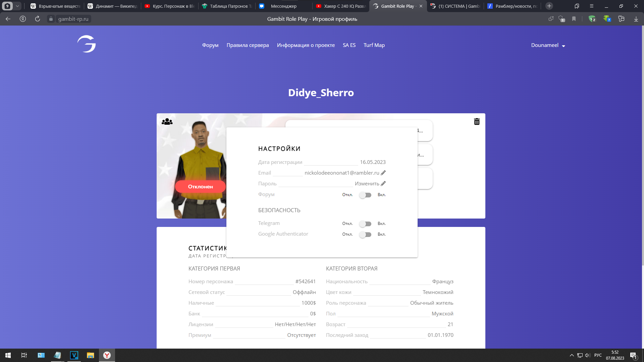This screenshot has height=362, width=644.
Task: Click the gambit-rp.ru address field
Action: [73, 19]
